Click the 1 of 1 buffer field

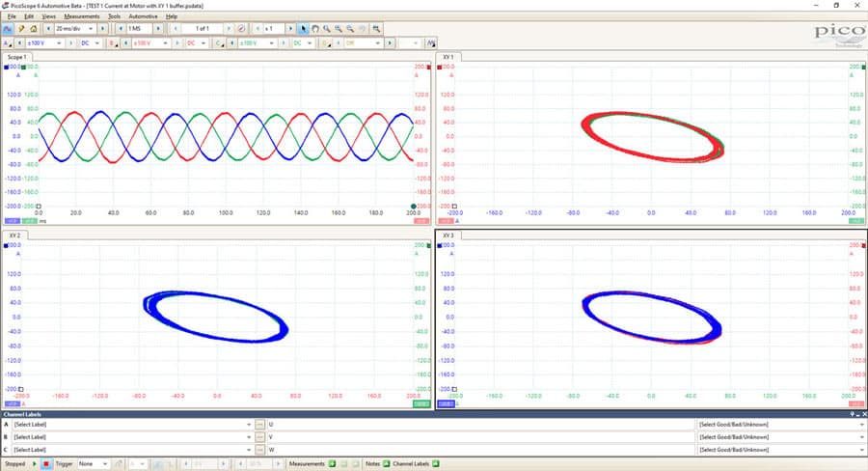[x=203, y=28]
